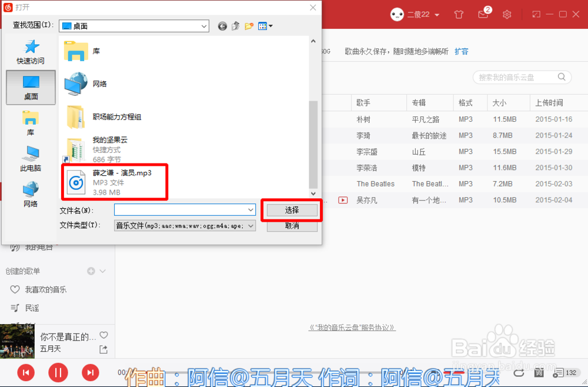This screenshot has height=387, width=588.
Task: Select the 李荣浩 模特 row
Action: 455,168
